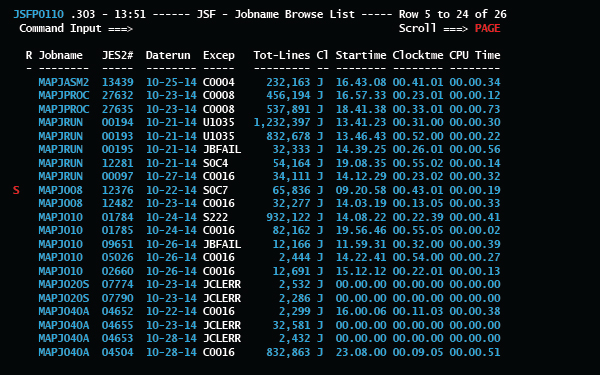The height and width of the screenshot is (375, 600).
Task: Click JES2 number 01784
Action: click(117, 217)
